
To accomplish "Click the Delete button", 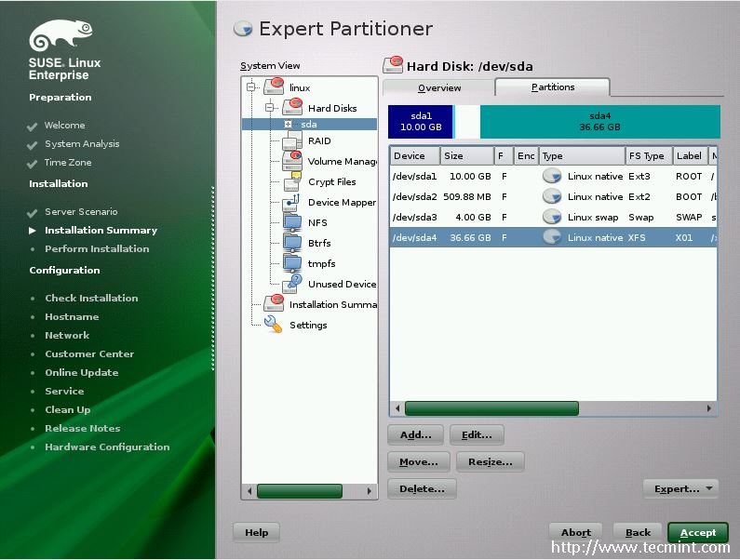I will [x=422, y=488].
